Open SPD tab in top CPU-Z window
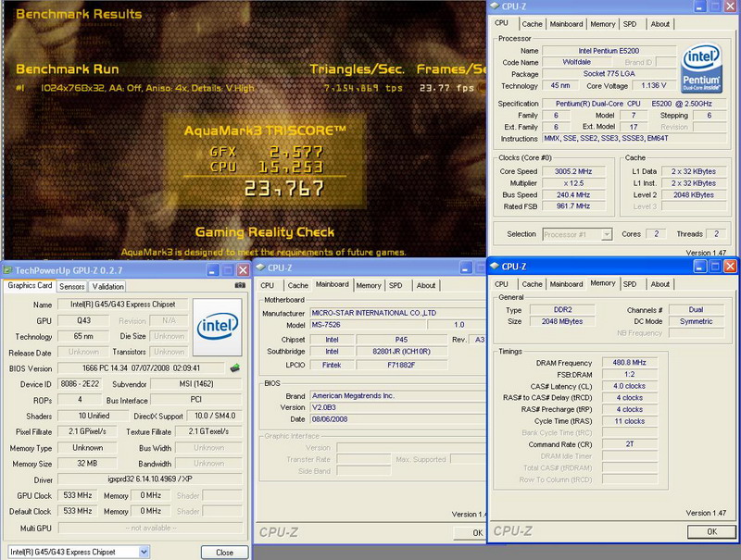The image size is (741, 560). tap(630, 24)
